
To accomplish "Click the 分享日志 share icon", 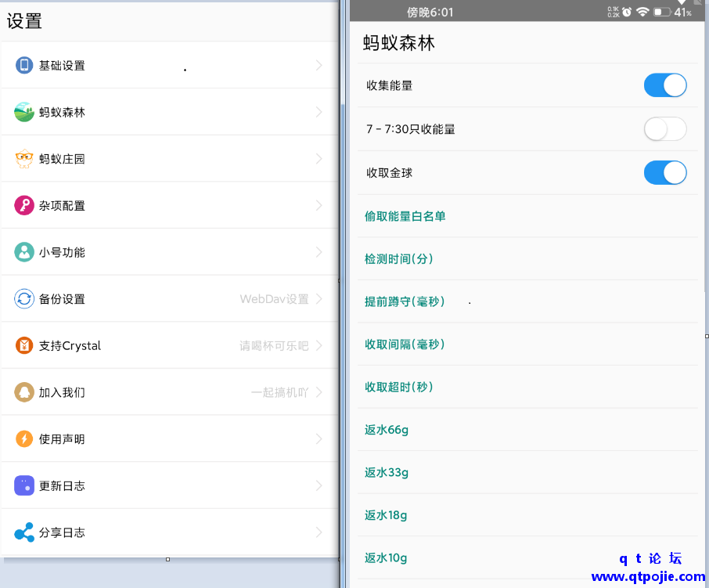I will pos(24,532).
